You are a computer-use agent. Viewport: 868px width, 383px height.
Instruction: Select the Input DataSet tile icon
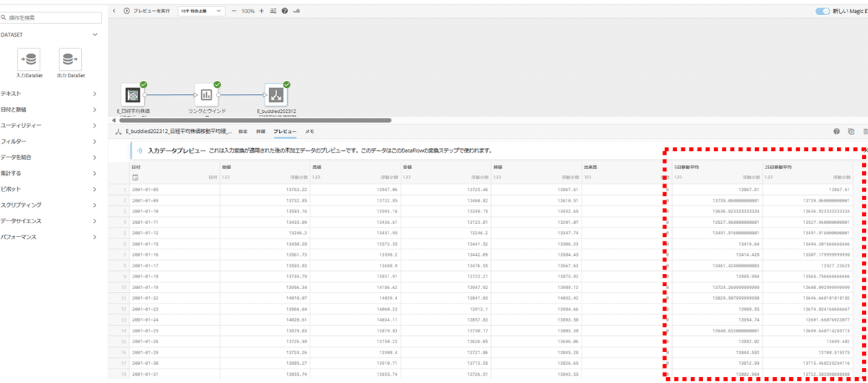pos(30,59)
